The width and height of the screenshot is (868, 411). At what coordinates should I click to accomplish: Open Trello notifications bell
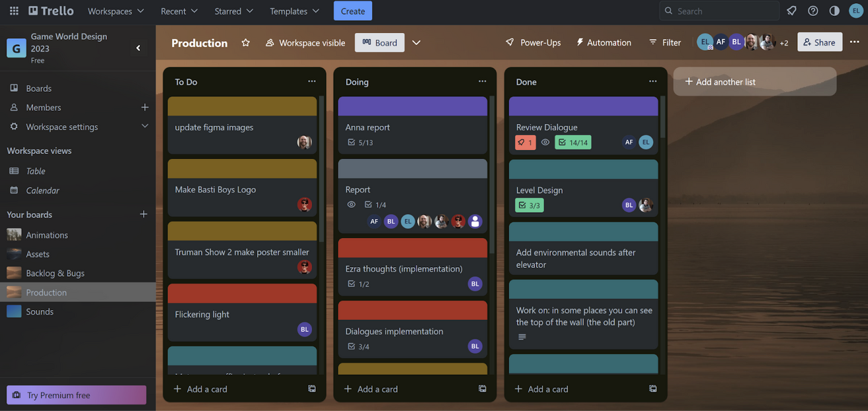pyautogui.click(x=791, y=11)
